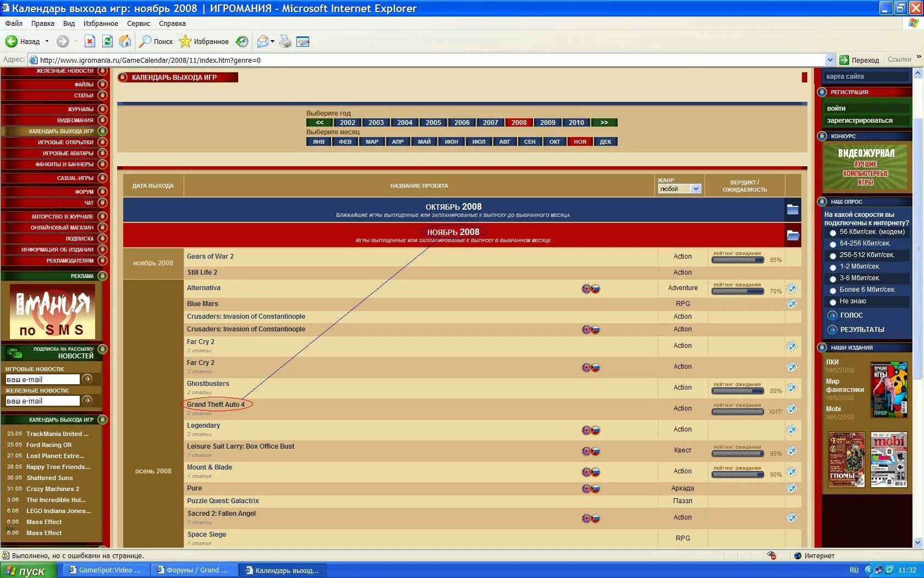Click the Print icon in toolbar
The height and width of the screenshot is (578, 924).
tap(285, 41)
